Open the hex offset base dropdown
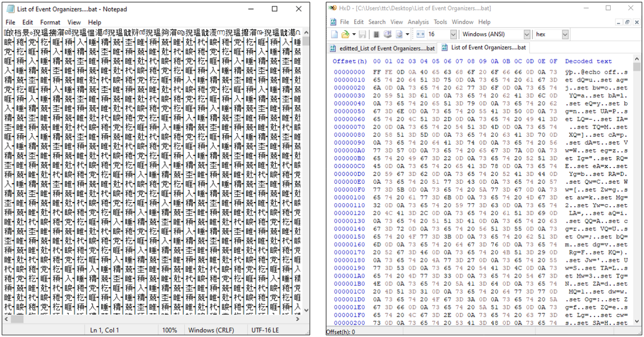Screen dimensions: 644x337 tap(565, 34)
